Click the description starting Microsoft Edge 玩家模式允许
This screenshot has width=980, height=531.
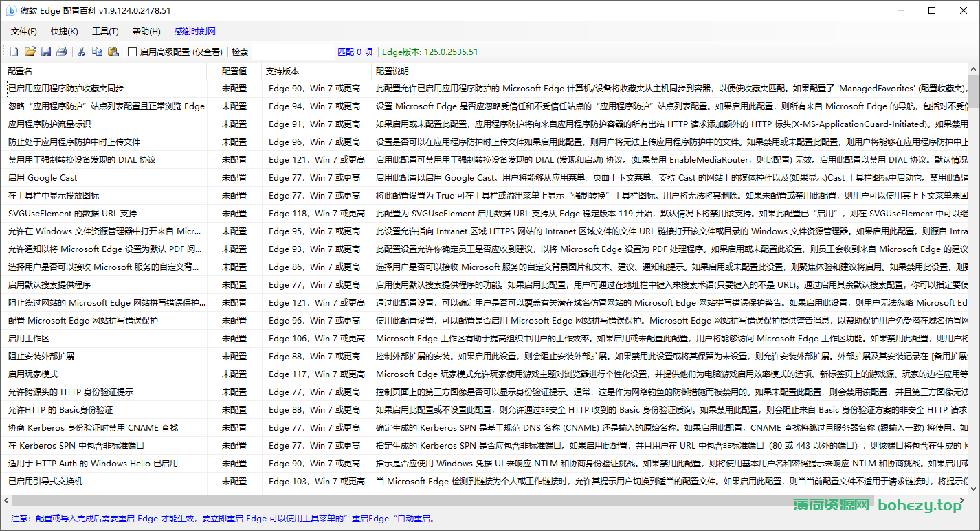tap(671, 374)
